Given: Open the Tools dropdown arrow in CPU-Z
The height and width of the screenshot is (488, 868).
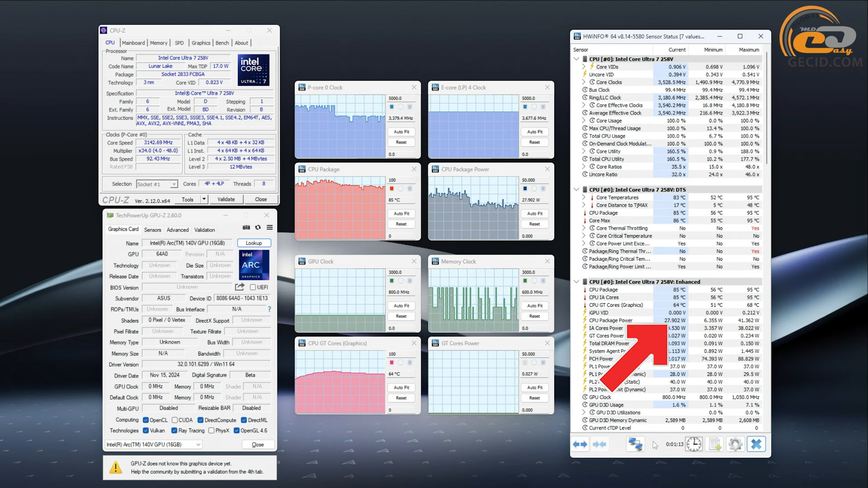Looking at the screenshot, I should coord(204,199).
